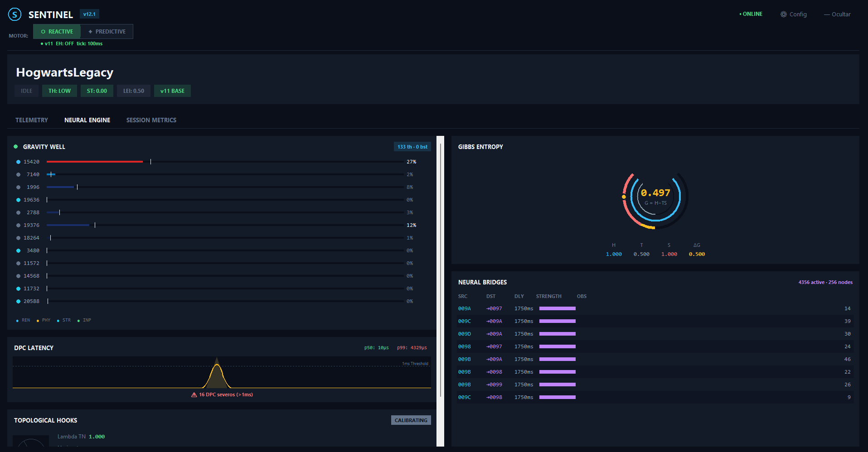The width and height of the screenshot is (868, 452).
Task: Click the REN legend entry
Action: pyautogui.click(x=23, y=320)
